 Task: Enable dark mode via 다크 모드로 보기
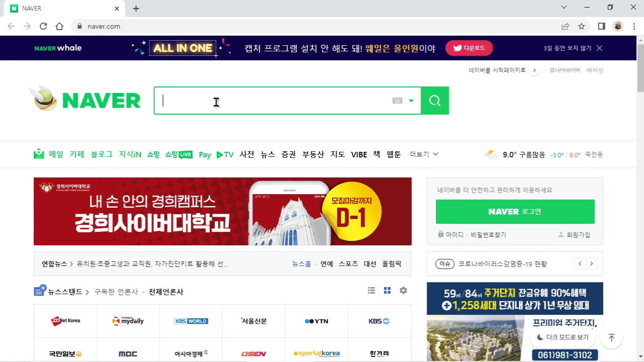tap(562, 337)
